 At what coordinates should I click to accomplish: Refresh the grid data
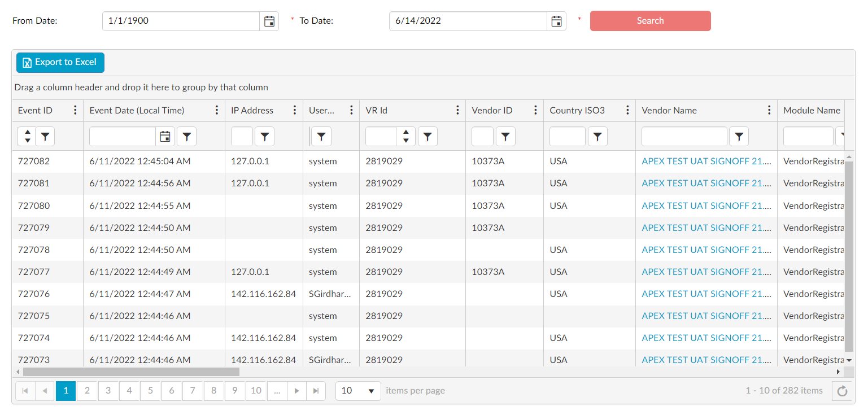coord(842,391)
